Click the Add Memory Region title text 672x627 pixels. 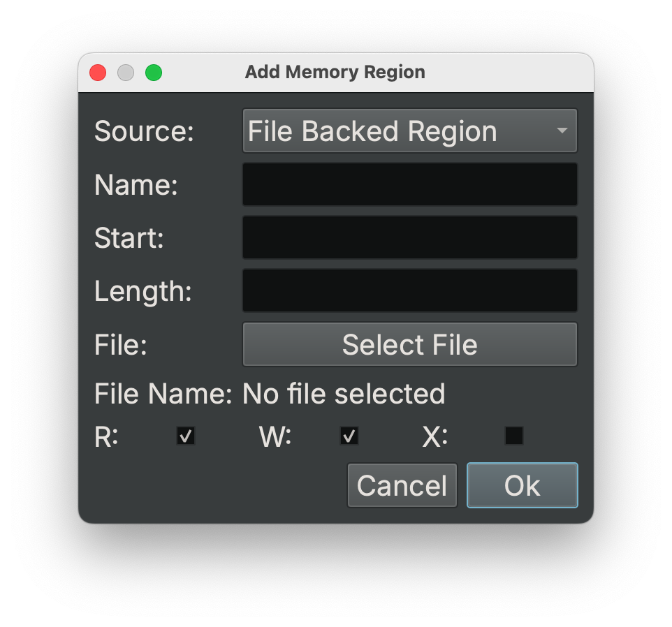pyautogui.click(x=335, y=72)
